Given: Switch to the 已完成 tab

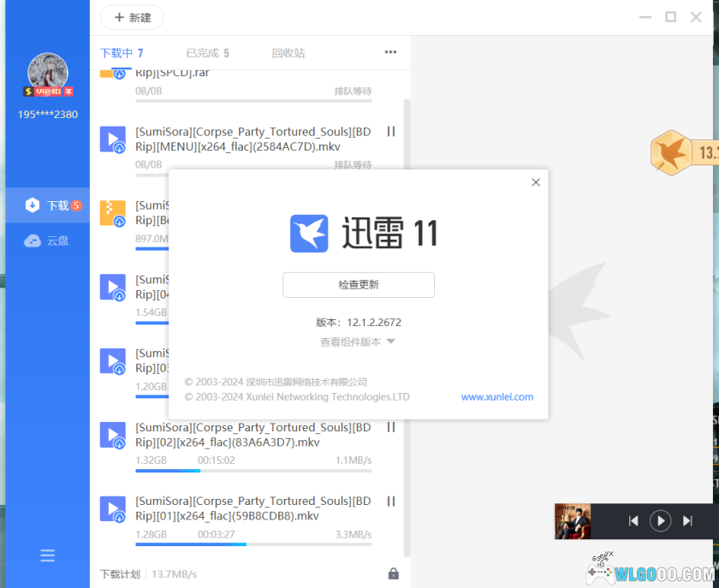Looking at the screenshot, I should [207, 52].
